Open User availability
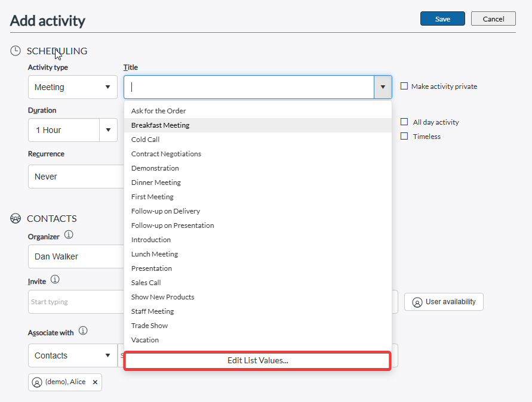Image resolution: width=532 pixels, height=402 pixels. coord(444,302)
